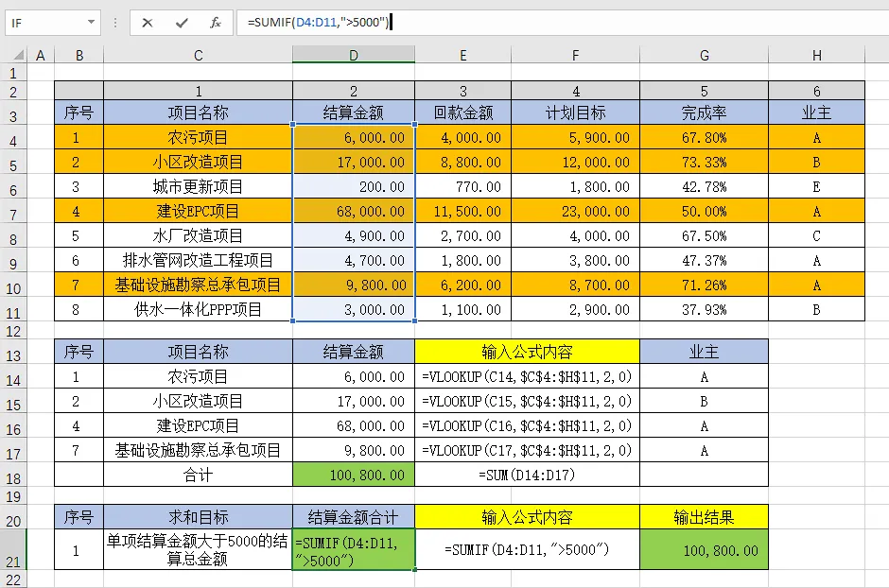Click the 结算金额 header in row 3
Image resolution: width=889 pixels, height=588 pixels.
point(354,112)
